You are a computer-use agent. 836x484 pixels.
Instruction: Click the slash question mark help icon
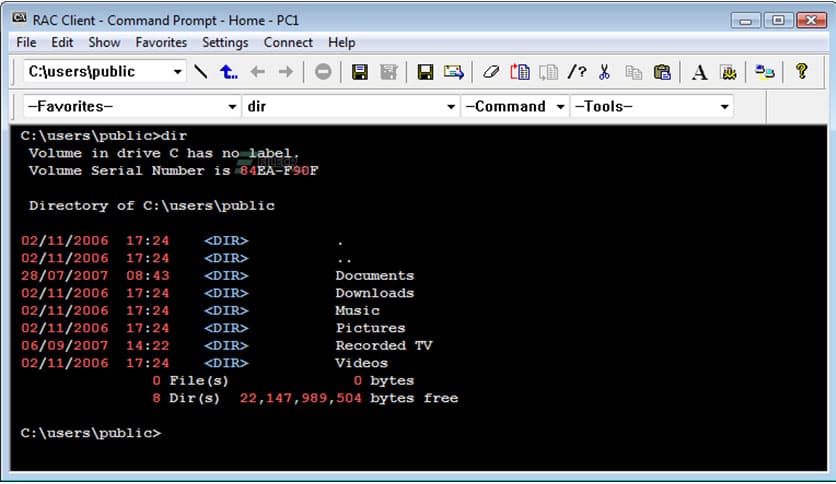pos(577,71)
